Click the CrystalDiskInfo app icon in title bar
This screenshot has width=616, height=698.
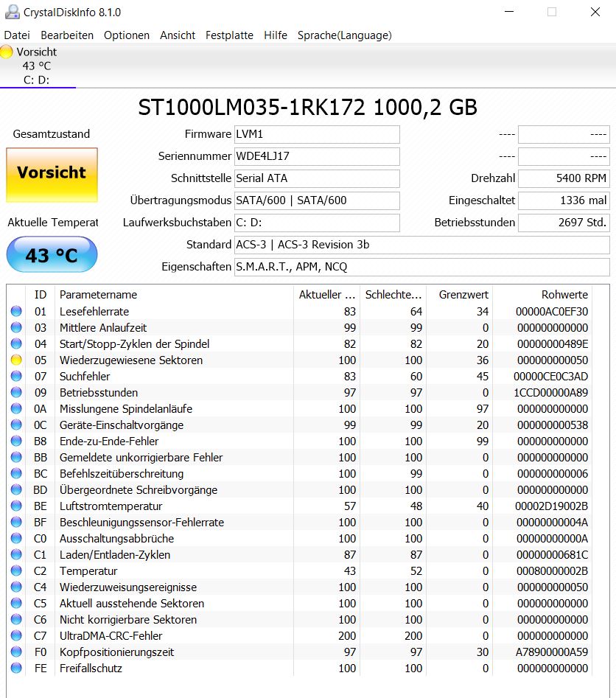tap(12, 12)
